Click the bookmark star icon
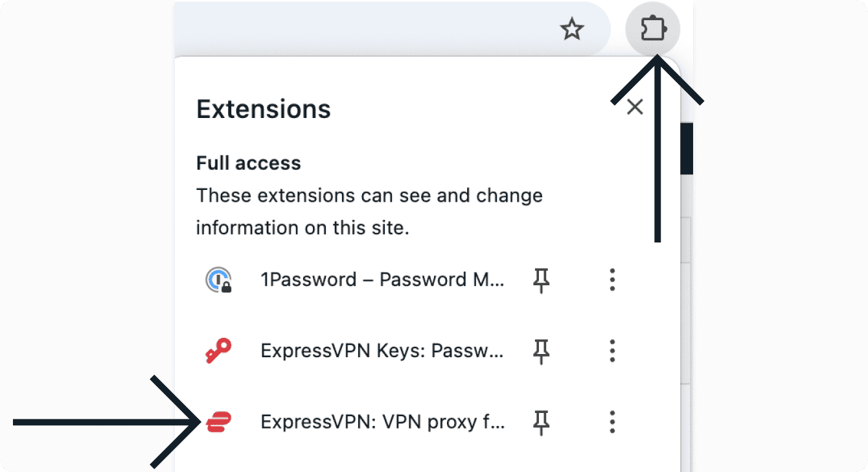 pos(571,29)
